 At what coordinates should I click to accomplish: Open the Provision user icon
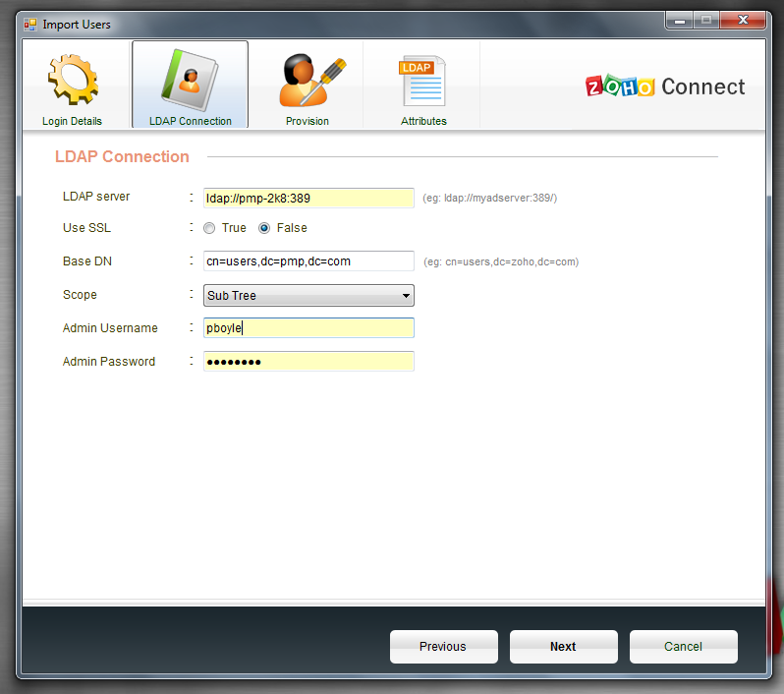point(311,80)
